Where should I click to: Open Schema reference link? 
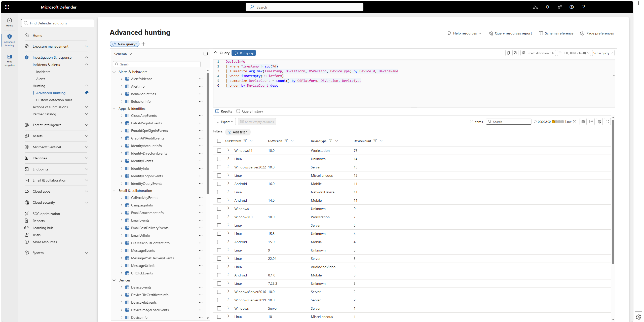click(x=556, y=33)
